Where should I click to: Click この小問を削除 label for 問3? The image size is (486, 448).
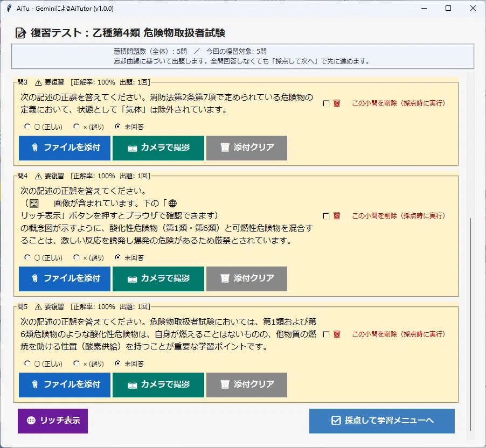point(398,103)
